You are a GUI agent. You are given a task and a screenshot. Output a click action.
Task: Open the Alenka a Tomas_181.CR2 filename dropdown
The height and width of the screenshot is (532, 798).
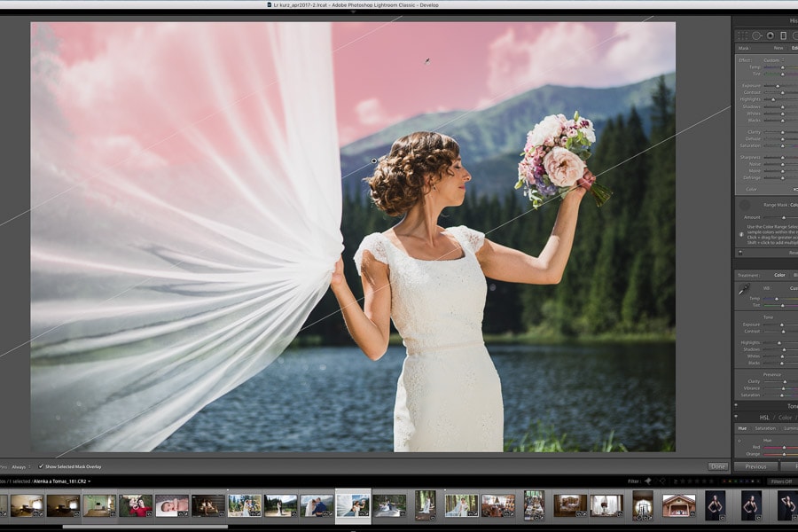pyautogui.click(x=62, y=481)
